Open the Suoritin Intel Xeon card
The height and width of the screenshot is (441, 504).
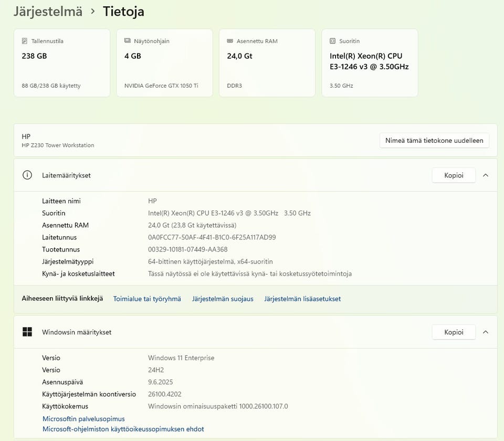[x=370, y=62]
